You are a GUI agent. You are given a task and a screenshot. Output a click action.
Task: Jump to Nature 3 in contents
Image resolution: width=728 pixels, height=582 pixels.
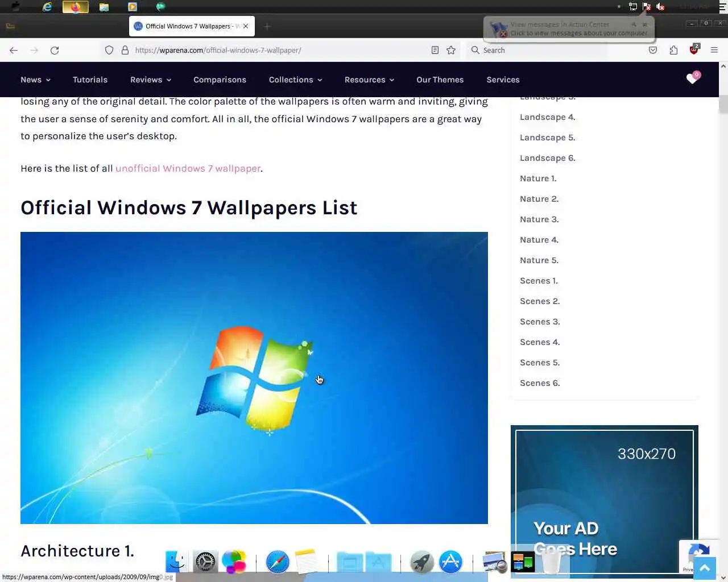click(539, 219)
